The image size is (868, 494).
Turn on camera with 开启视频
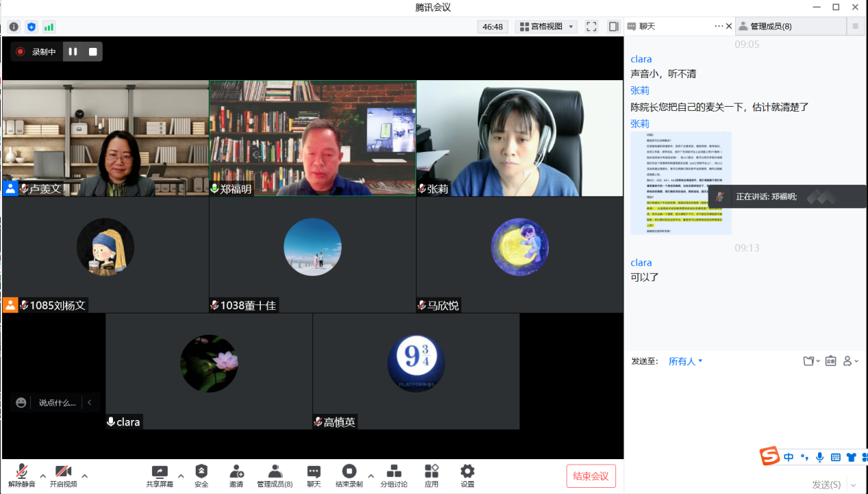[x=63, y=471]
